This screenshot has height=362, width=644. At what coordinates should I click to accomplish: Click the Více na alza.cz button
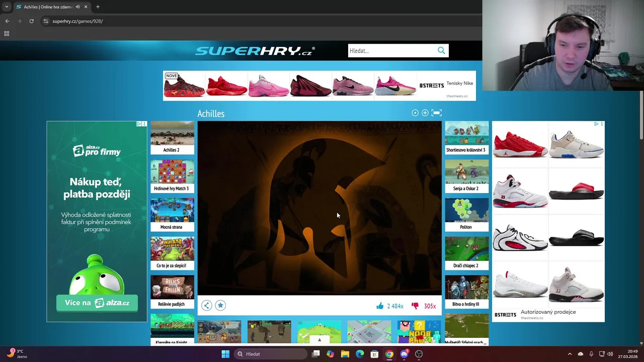97,303
